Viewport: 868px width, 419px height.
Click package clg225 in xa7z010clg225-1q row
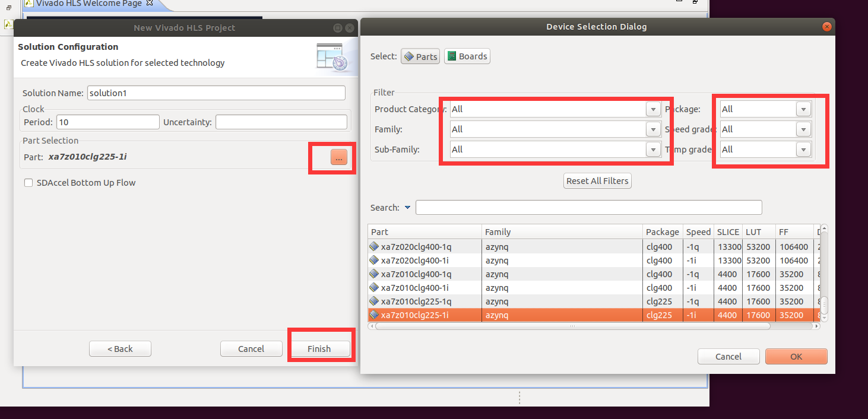(659, 301)
